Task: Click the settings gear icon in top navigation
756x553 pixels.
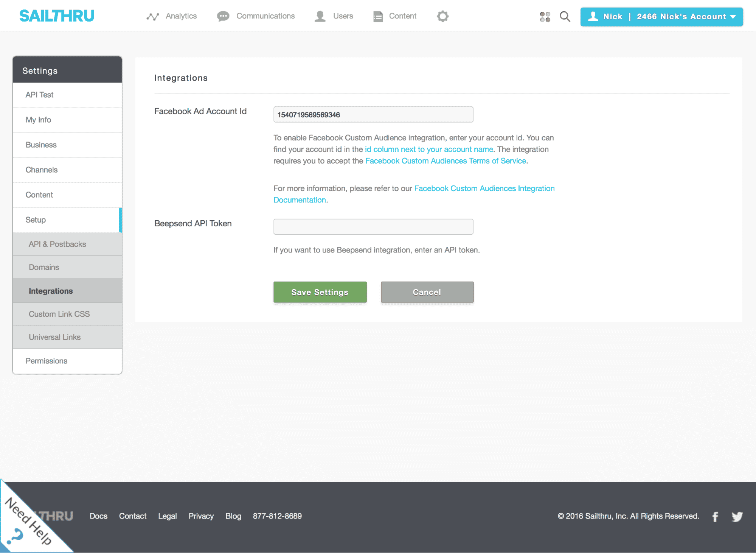Action: point(442,16)
